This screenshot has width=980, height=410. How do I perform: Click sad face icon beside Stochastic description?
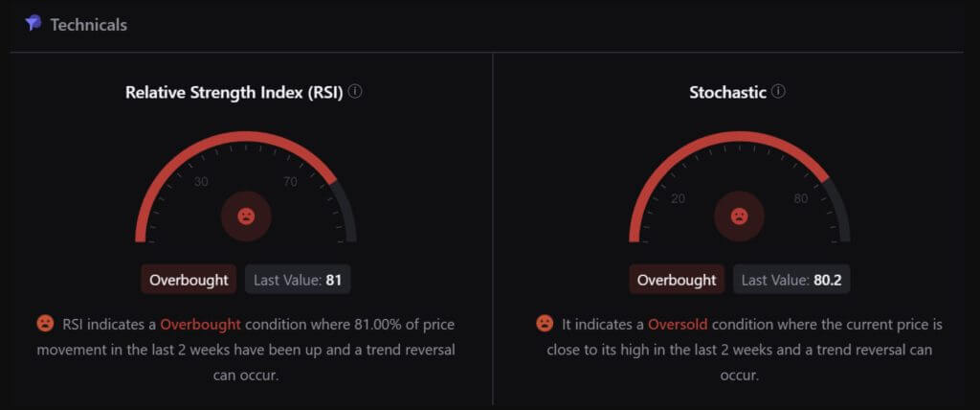545,324
